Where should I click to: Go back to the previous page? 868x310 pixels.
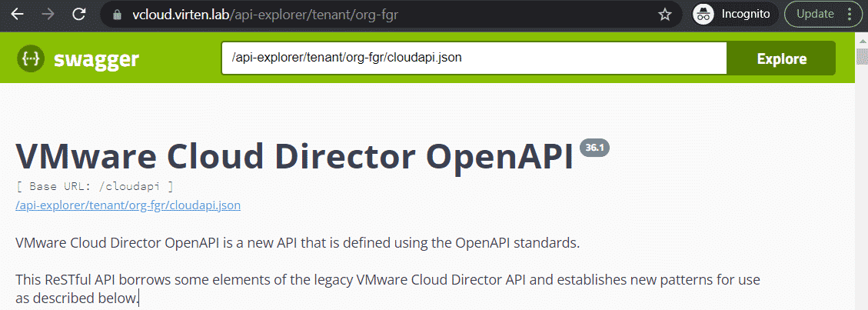18,15
